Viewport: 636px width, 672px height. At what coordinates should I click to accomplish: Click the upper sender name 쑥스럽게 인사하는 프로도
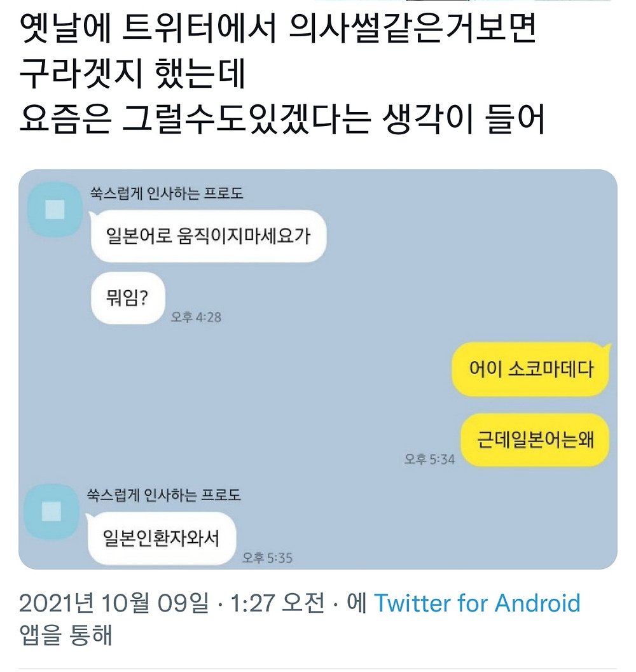pyautogui.click(x=167, y=193)
